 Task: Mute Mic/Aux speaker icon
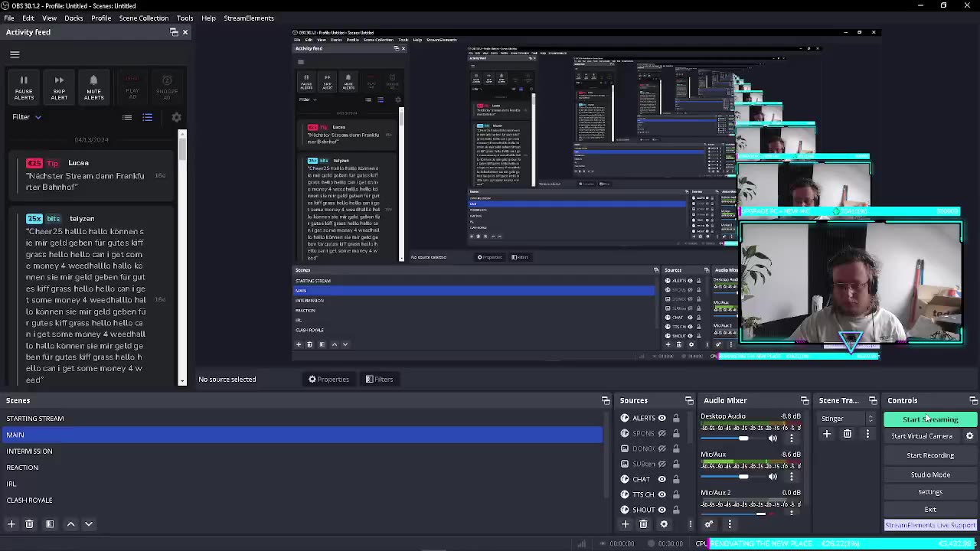pos(773,477)
